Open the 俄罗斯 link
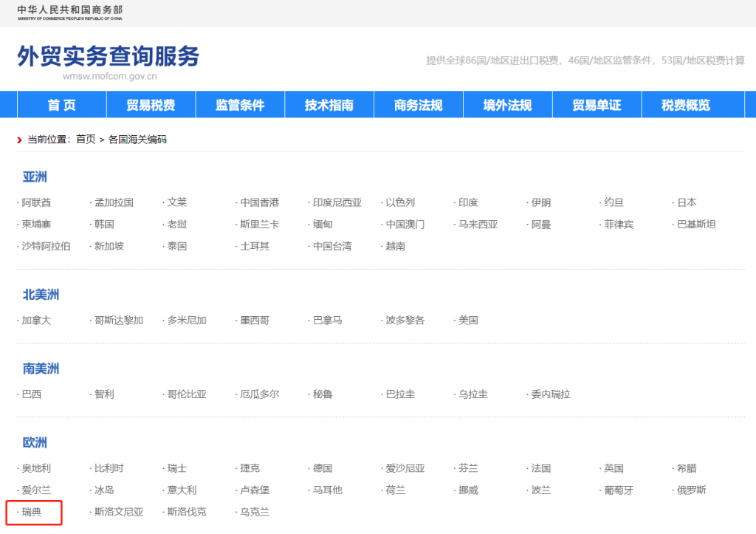Image resolution: width=756 pixels, height=534 pixels. pos(691,490)
